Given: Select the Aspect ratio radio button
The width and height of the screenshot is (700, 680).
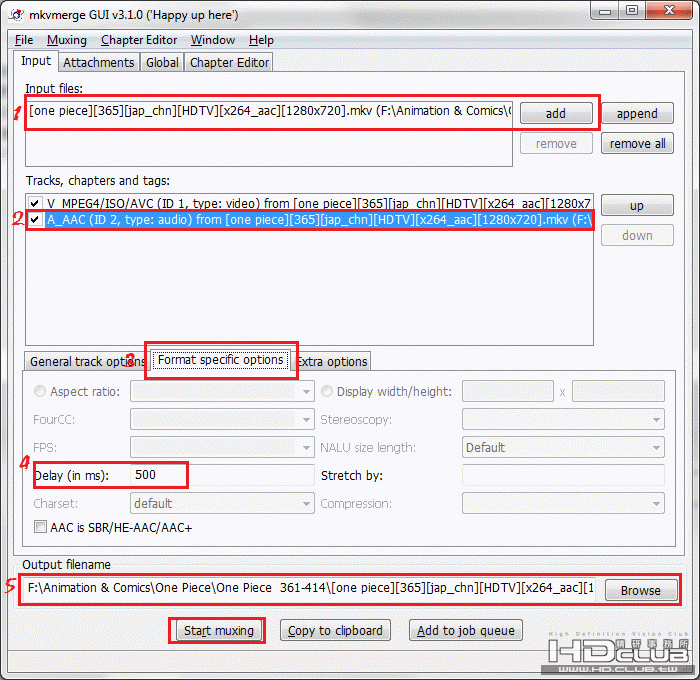Looking at the screenshot, I should 40,392.
